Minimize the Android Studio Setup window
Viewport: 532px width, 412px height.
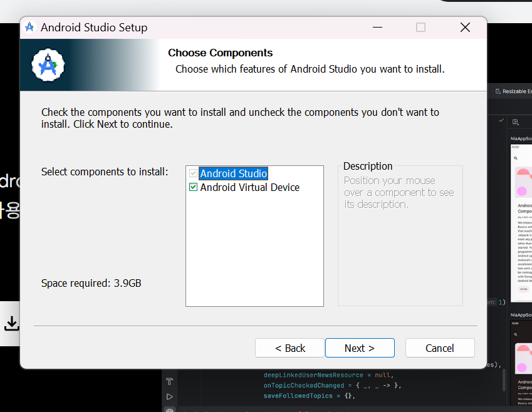click(377, 27)
